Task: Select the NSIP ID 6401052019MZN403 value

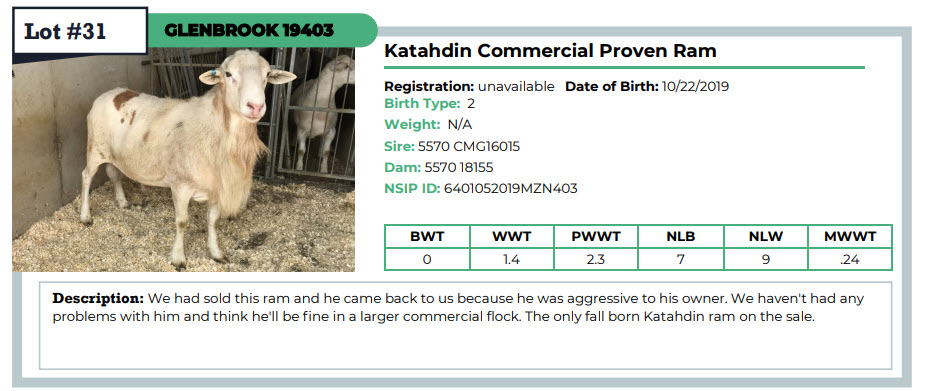Action: (510, 189)
